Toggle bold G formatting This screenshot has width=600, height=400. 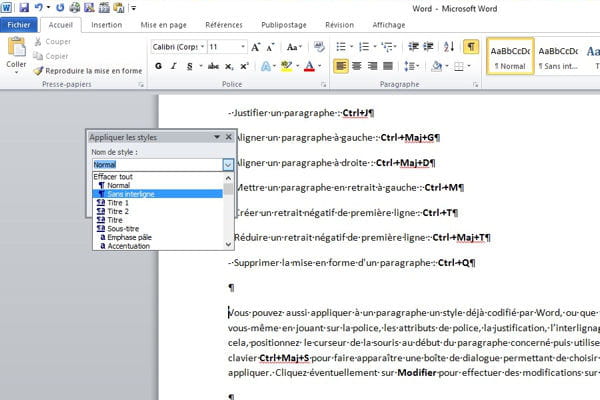158,66
